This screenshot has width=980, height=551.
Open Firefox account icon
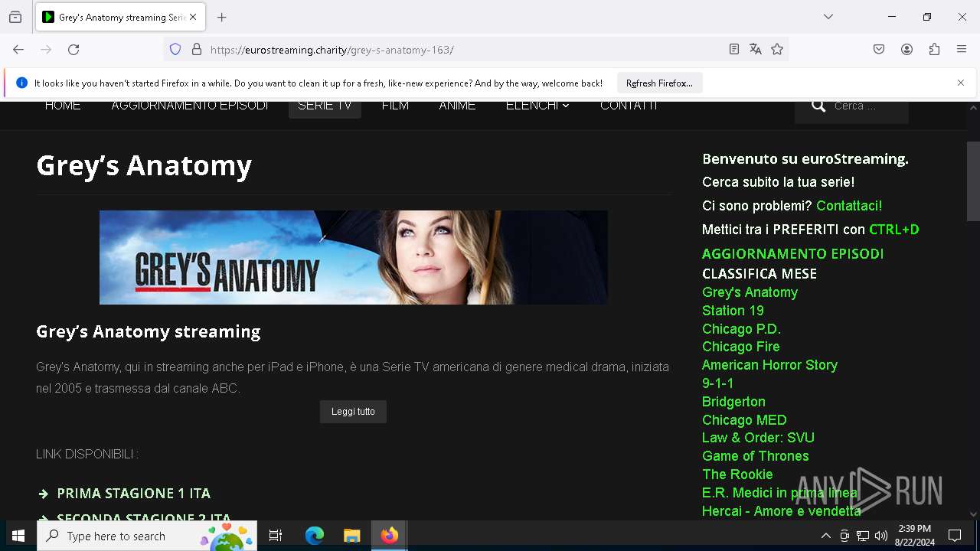point(906,49)
